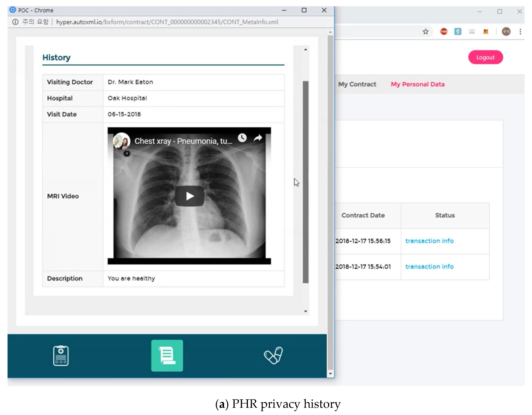Bookmark page with the star icon
Image resolution: width=532 pixels, height=415 pixels.
click(x=426, y=31)
